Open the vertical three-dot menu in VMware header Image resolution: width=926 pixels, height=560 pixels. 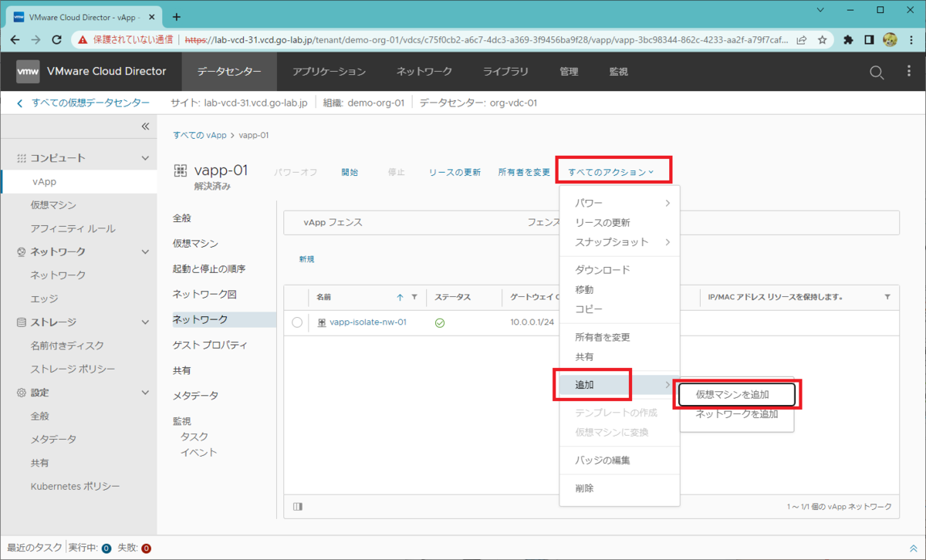click(908, 72)
